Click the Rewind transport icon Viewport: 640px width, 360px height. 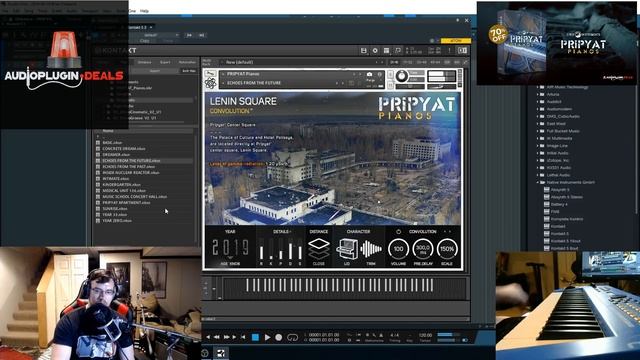(217, 337)
